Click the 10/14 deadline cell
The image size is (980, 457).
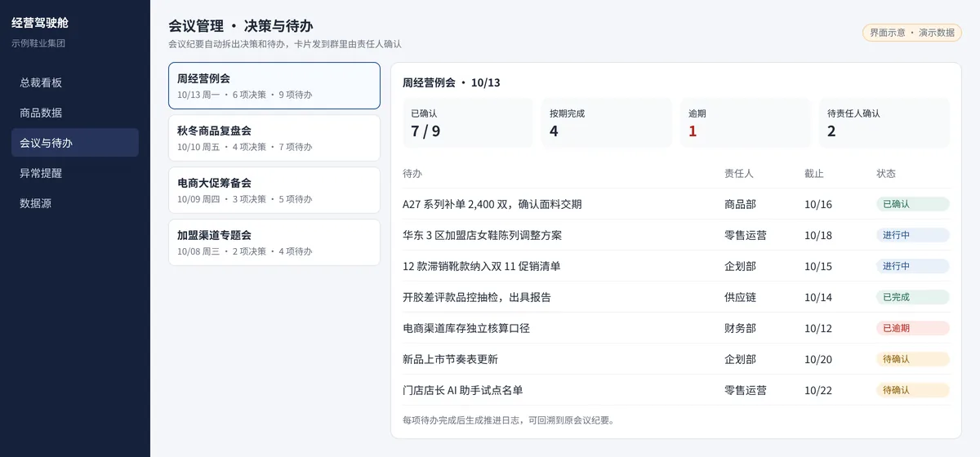pos(818,297)
